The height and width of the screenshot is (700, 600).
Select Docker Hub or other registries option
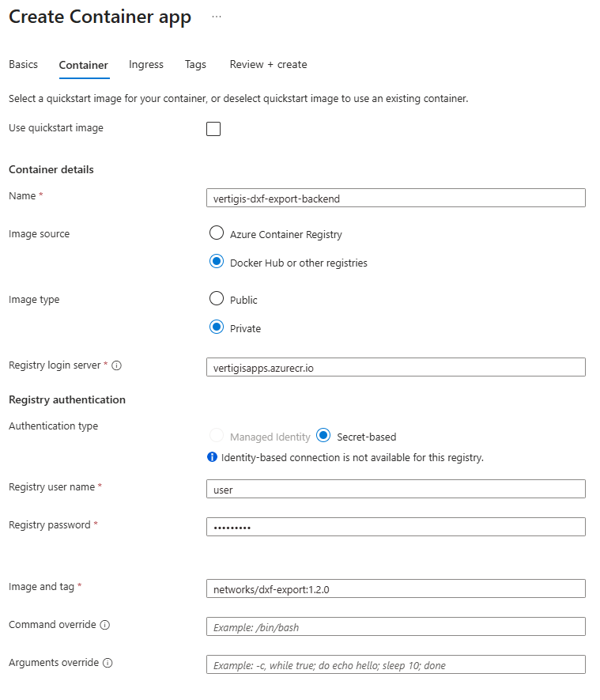tap(217, 262)
